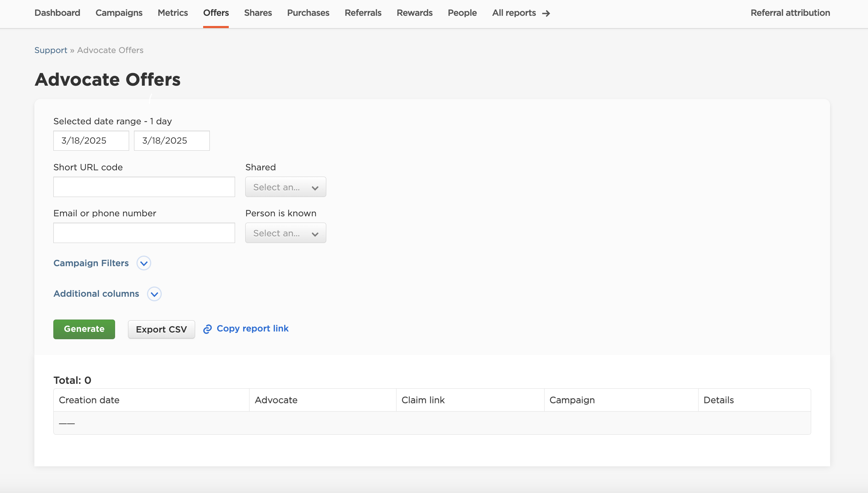Switch to the Dashboard tab
Image resolution: width=868 pixels, height=493 pixels.
(x=57, y=13)
